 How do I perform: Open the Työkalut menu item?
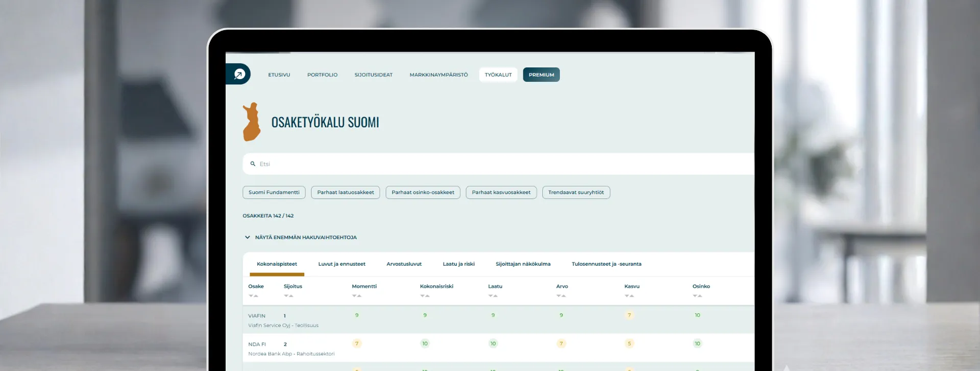[x=498, y=75]
